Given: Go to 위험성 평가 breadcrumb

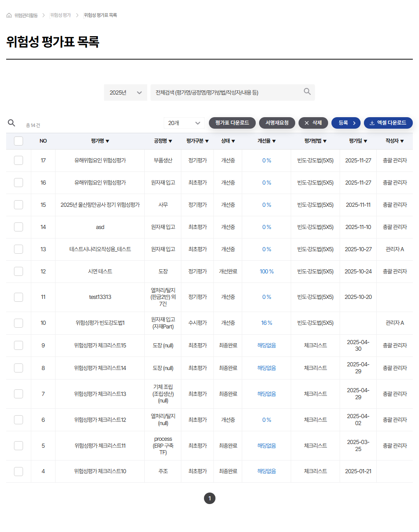Looking at the screenshot, I should (61, 15).
